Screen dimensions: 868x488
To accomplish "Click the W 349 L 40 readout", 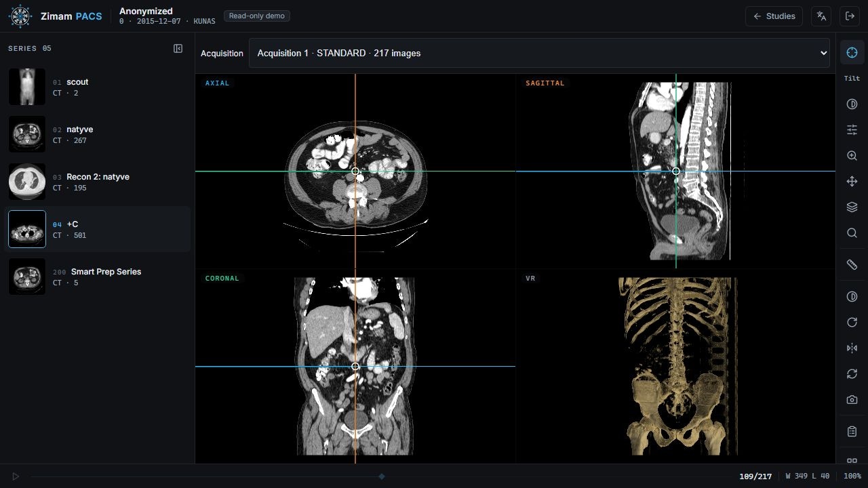I will click(808, 476).
